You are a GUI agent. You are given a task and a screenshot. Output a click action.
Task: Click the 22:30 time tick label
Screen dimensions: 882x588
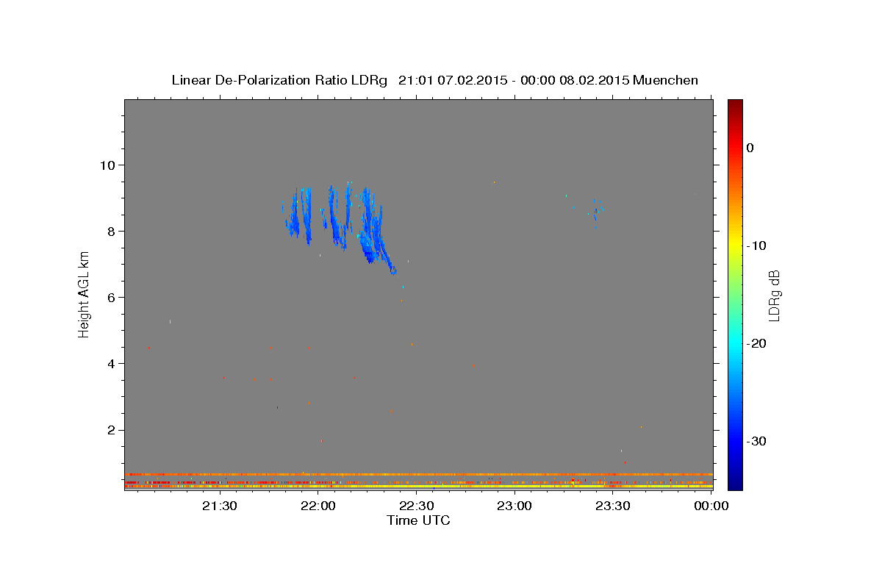click(x=417, y=506)
